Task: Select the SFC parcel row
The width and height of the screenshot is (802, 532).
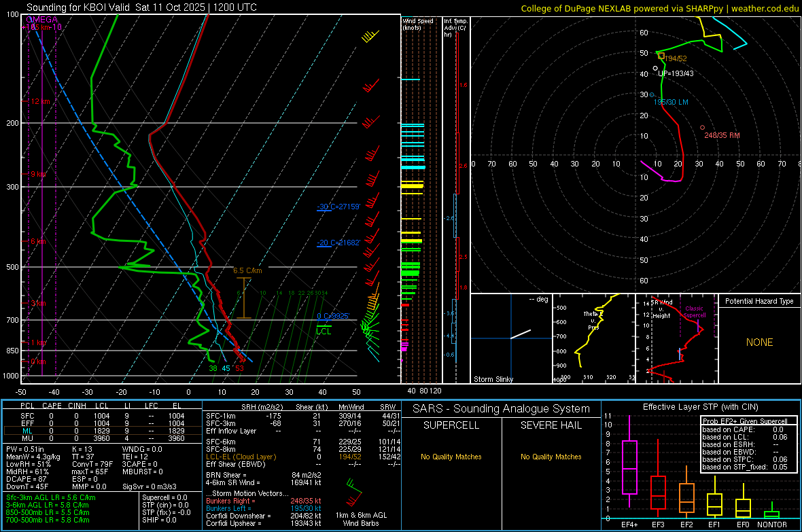Action: (101, 416)
